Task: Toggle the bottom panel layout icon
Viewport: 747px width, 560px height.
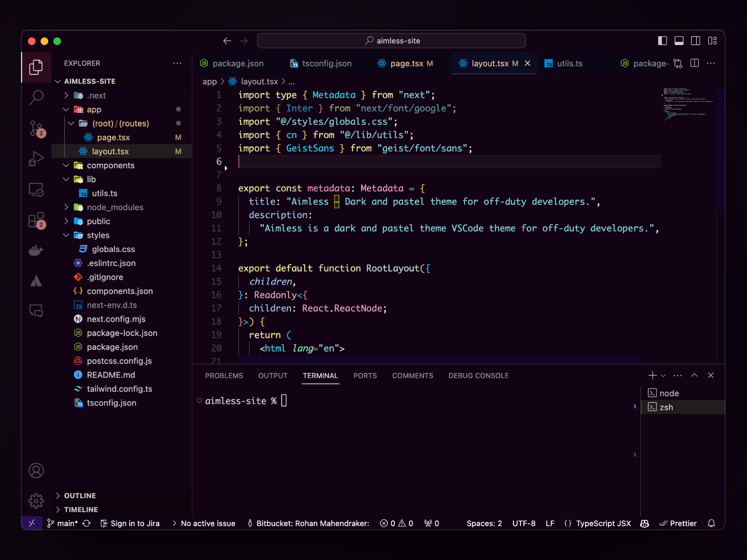Action: (679, 41)
